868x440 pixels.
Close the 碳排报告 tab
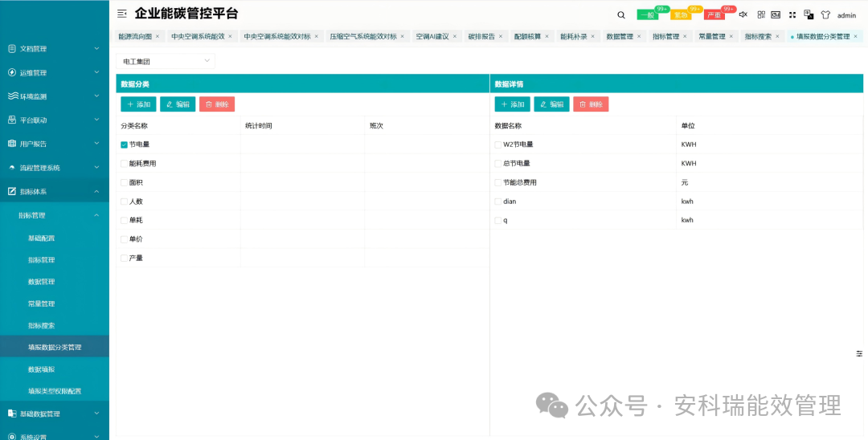(501, 36)
